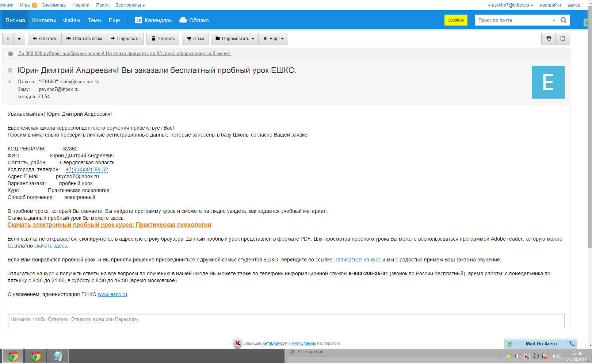Open the Контакты tab
The height and width of the screenshot is (364, 592).
click(x=44, y=20)
